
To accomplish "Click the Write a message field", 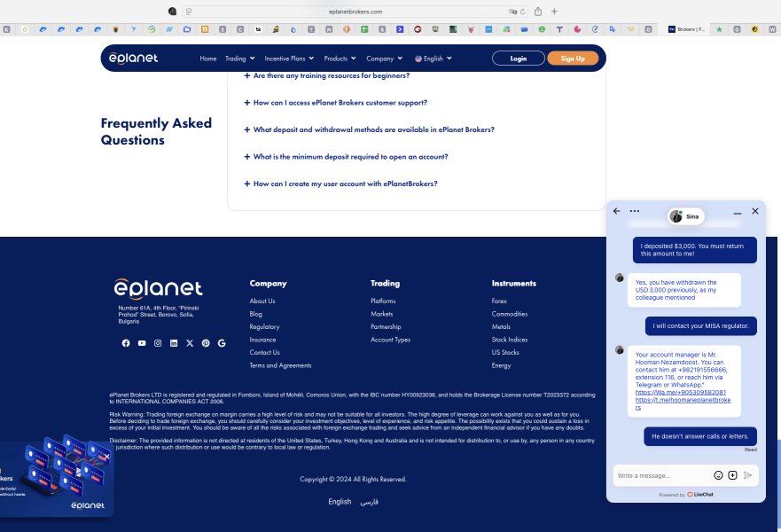I will tap(662, 476).
